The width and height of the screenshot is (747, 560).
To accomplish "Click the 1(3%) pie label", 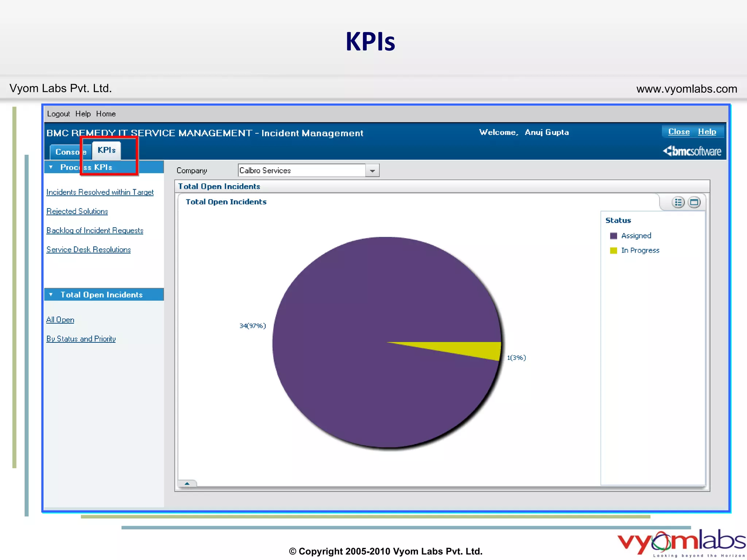I will (516, 358).
